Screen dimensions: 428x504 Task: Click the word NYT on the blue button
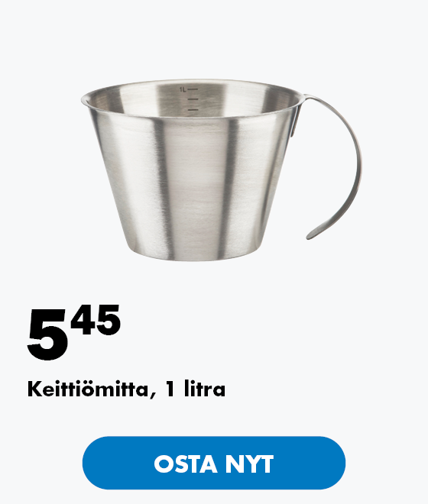coord(249,464)
